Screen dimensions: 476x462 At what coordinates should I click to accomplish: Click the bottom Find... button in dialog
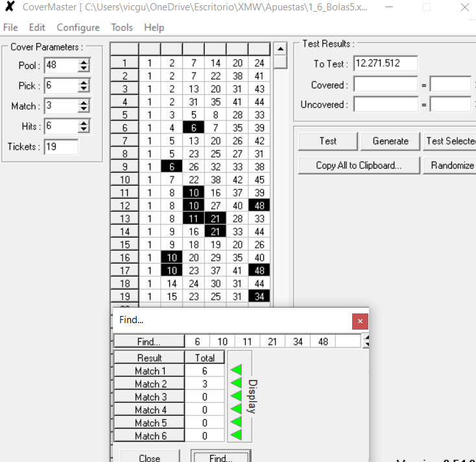(220, 456)
